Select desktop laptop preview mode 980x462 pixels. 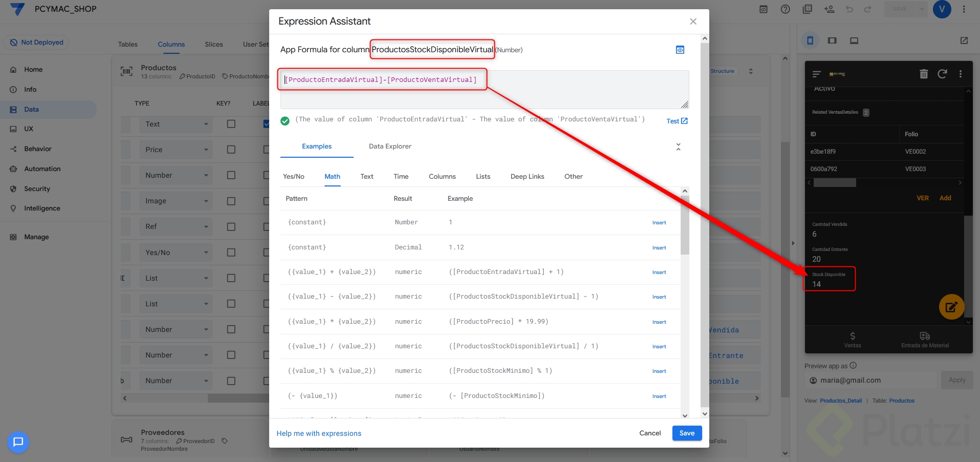[854, 40]
